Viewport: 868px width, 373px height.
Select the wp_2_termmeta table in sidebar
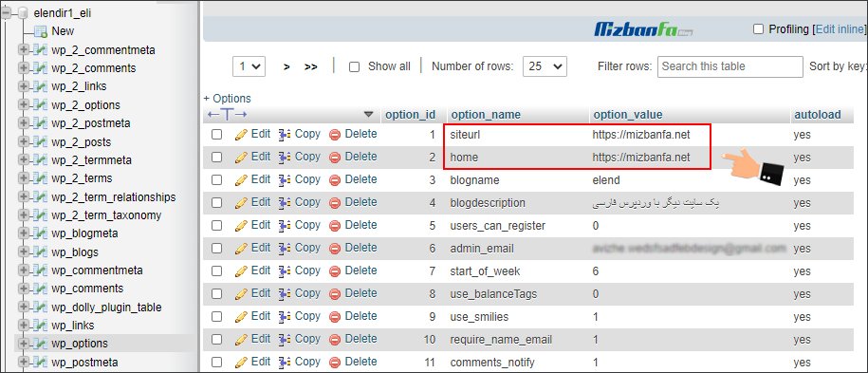coord(91,160)
